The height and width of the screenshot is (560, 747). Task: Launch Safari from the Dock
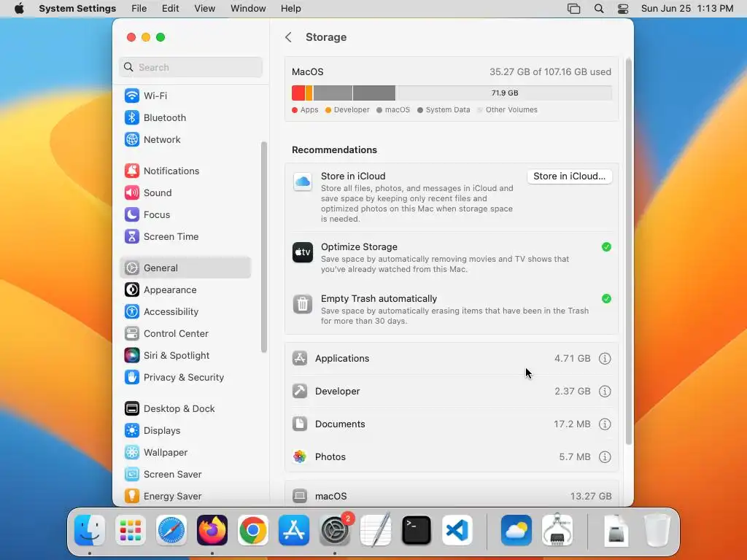click(171, 530)
